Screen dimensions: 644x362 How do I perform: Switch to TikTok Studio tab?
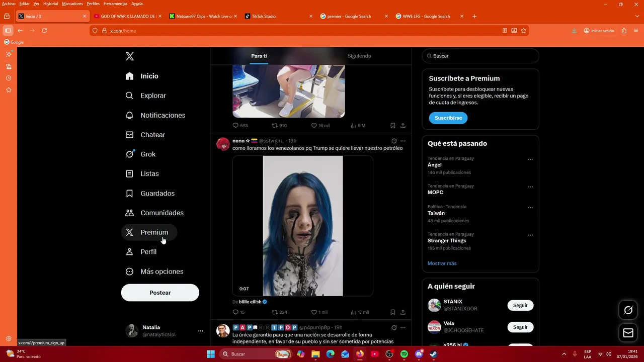[279, 16]
